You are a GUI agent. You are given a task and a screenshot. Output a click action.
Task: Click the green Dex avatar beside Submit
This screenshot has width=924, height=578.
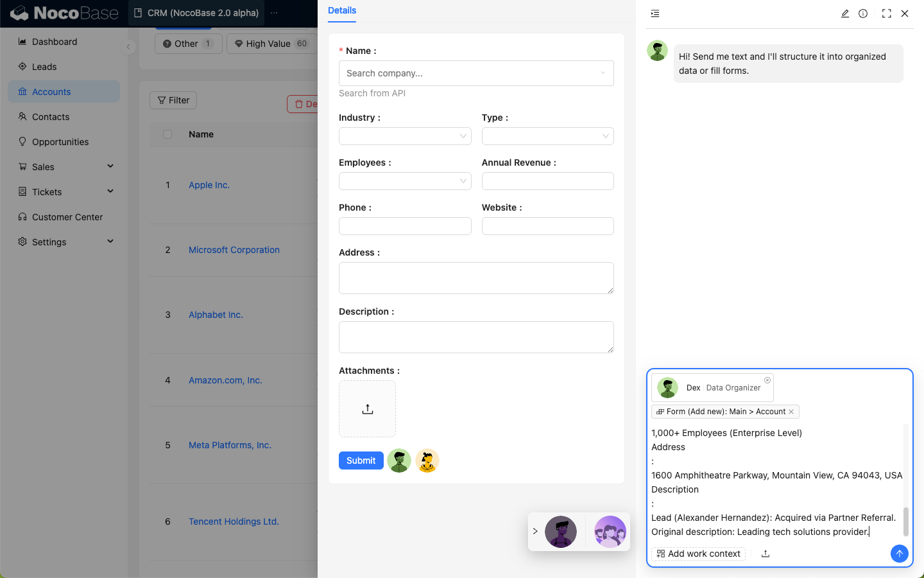coord(399,460)
